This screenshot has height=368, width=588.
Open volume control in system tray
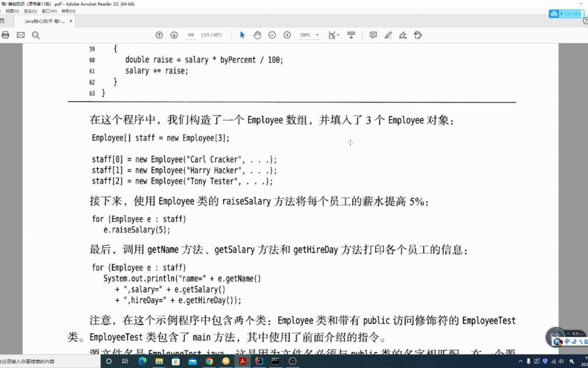[x=561, y=361]
